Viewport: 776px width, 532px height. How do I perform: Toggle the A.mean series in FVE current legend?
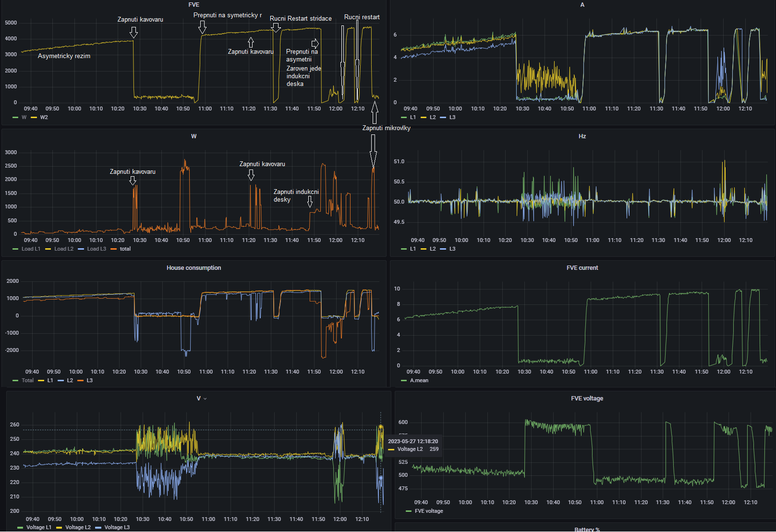pos(419,380)
